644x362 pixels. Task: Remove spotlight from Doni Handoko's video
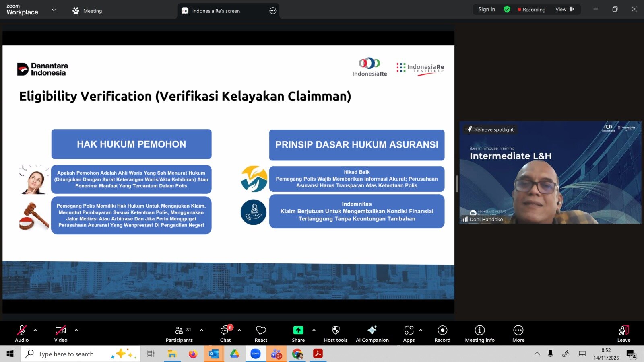[x=490, y=130]
